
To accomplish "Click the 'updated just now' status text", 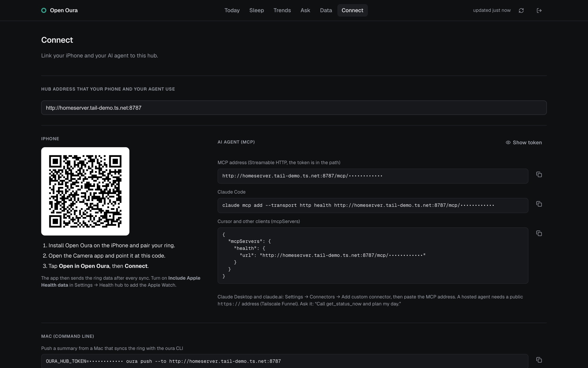I will coord(492,10).
